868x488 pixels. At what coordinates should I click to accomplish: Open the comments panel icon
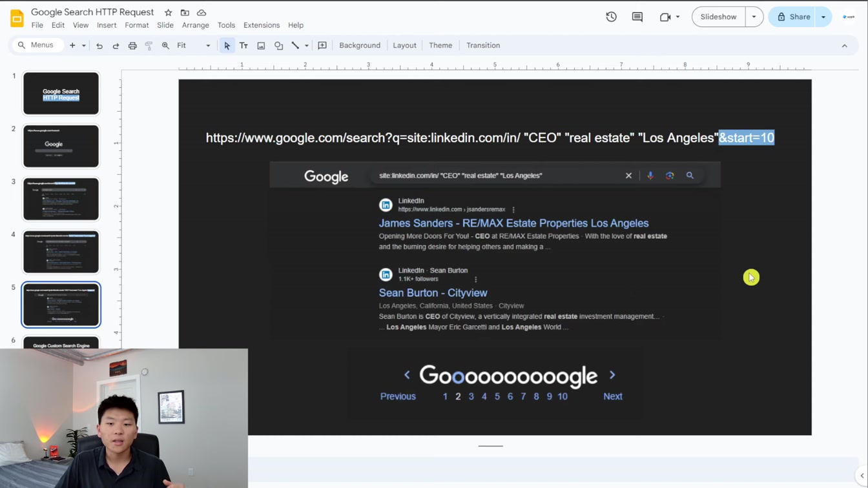pos(637,17)
